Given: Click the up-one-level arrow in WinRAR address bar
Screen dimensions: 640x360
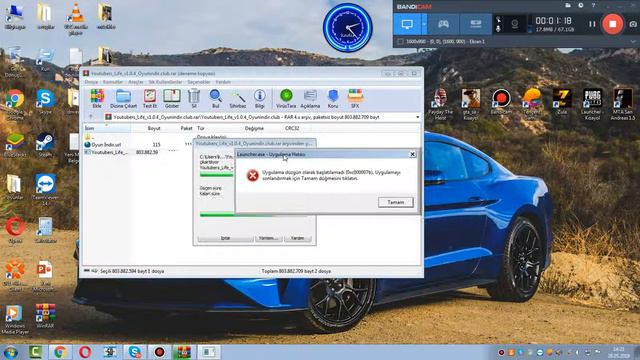Looking at the screenshot, I should [x=91, y=117].
